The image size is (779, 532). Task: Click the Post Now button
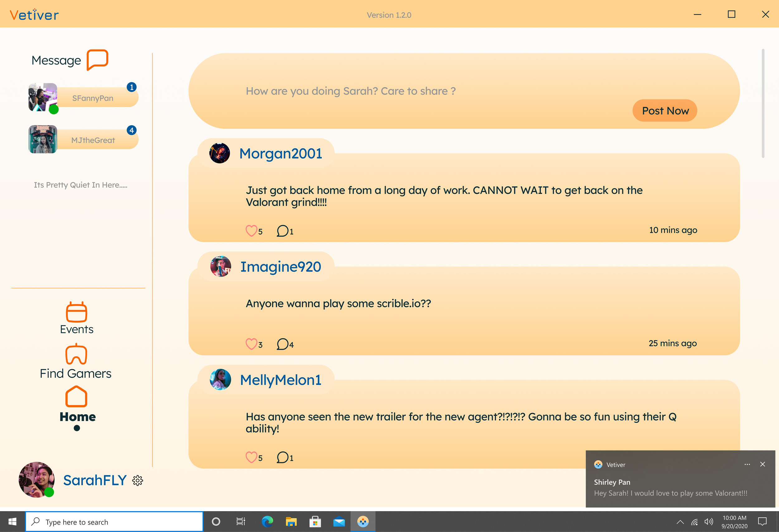coord(665,111)
